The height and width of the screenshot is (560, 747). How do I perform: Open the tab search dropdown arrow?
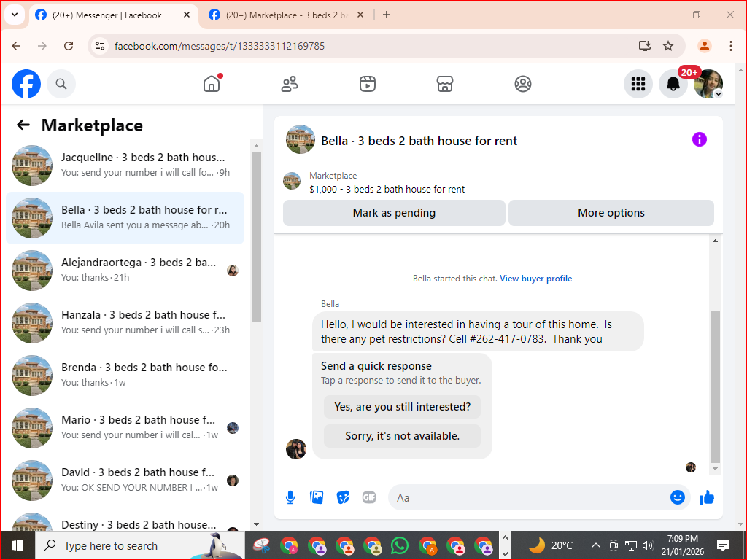coord(15,15)
